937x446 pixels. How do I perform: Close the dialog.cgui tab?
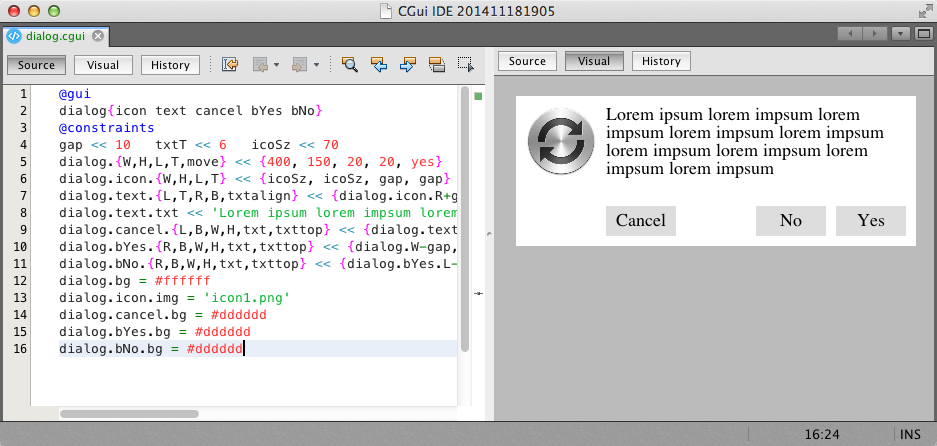pyautogui.click(x=98, y=36)
